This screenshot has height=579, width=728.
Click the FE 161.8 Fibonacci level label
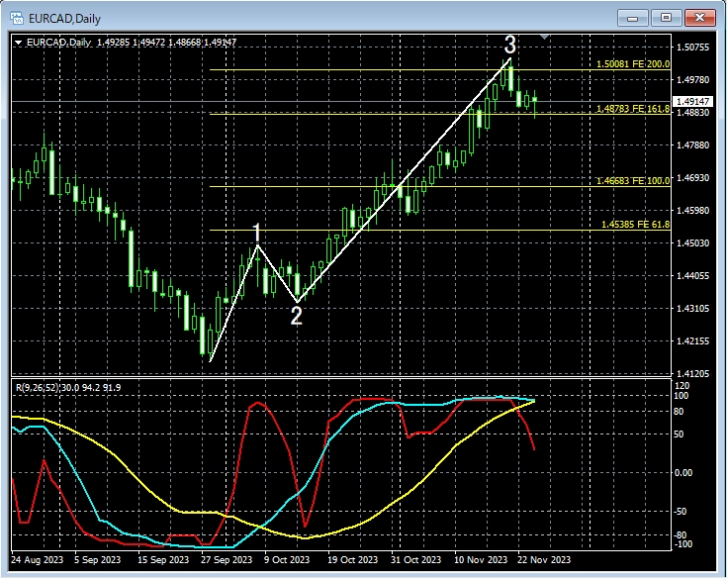click(633, 108)
